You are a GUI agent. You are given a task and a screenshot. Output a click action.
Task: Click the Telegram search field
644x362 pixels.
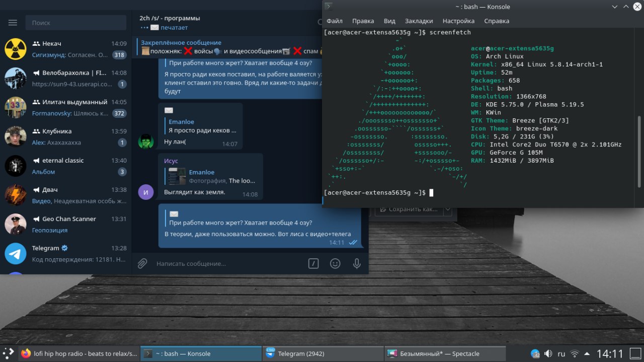pos(75,23)
